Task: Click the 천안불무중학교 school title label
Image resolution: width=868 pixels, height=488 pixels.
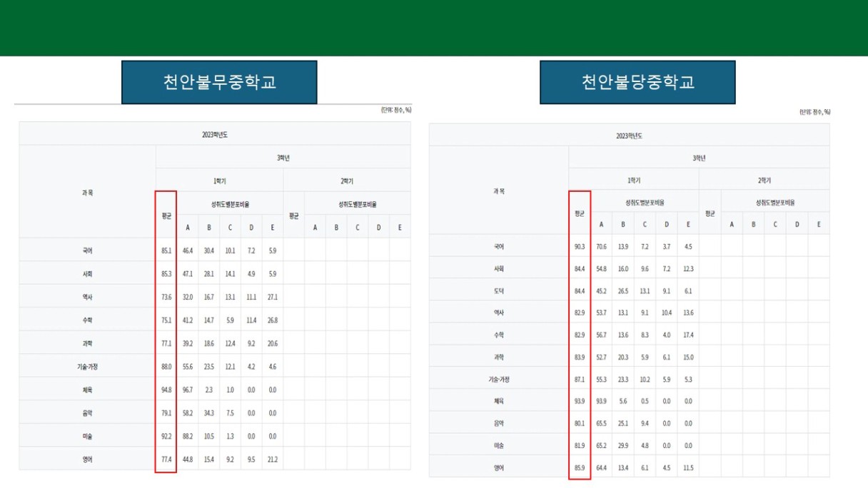Action: pos(219,82)
